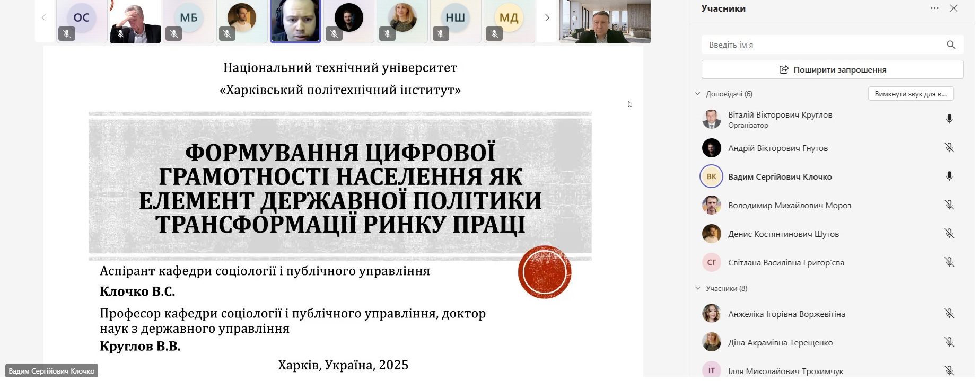The image size is (980, 381).
Task: Click the ВК initials avatar in list
Action: (x=712, y=176)
